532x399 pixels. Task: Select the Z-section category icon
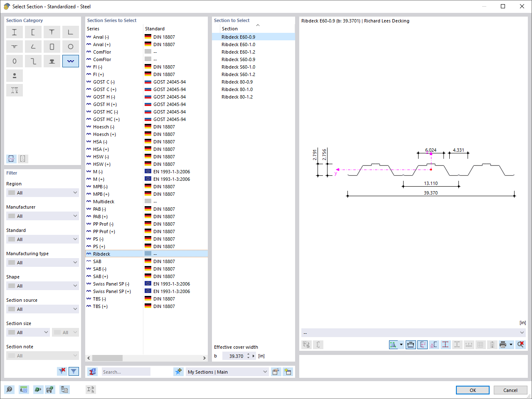point(33,61)
